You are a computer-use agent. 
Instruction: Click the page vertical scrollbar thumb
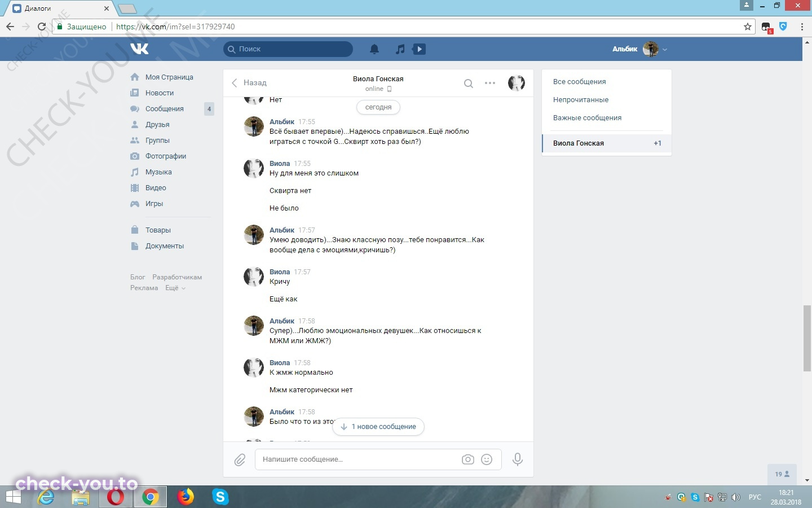click(807, 338)
